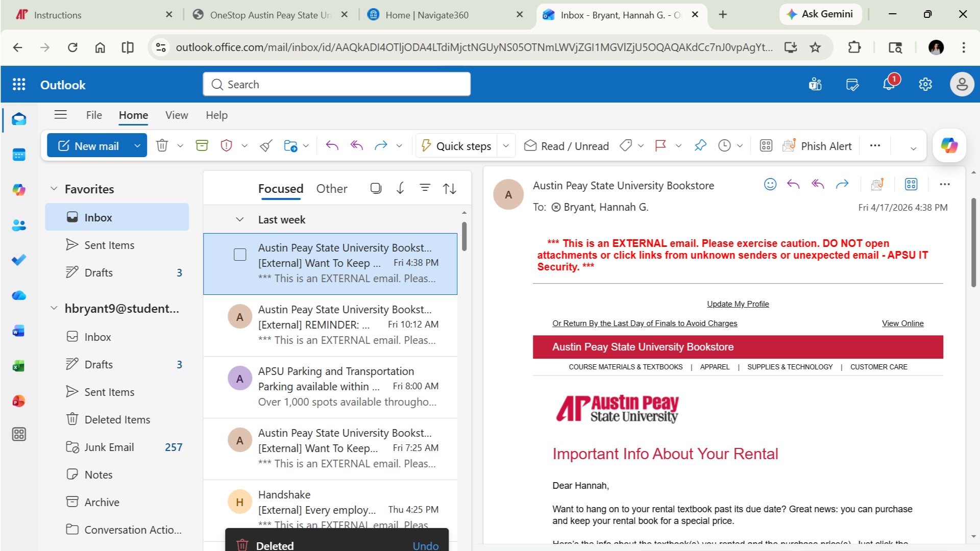Select the Sweep icon in the ribbon

click(265, 145)
